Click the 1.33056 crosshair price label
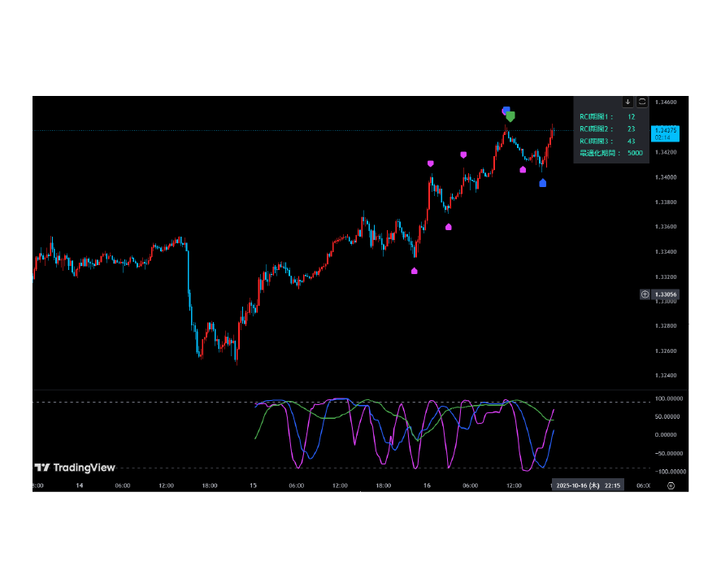Viewport: 721px width, 588px height. click(x=666, y=294)
